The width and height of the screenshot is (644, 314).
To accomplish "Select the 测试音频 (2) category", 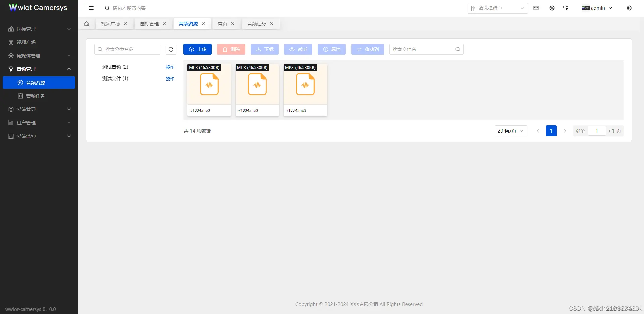I will tap(115, 67).
